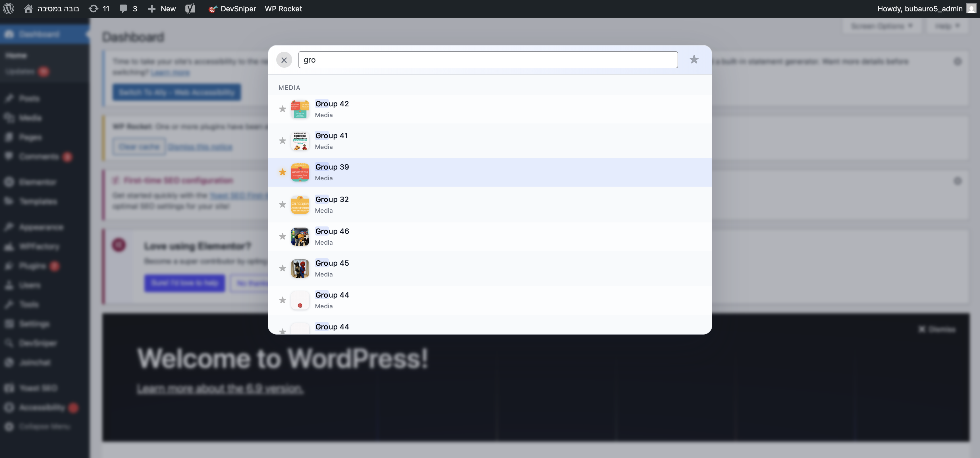Click the Yoast SEO icon in admin bar
This screenshot has height=458, width=980.
(x=190, y=8)
